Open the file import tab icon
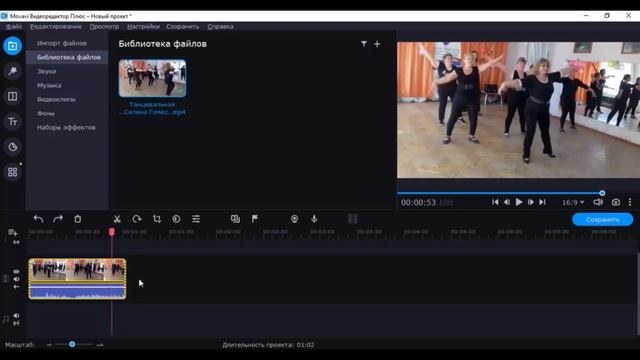Screen dimensions: 640x360 (13, 46)
